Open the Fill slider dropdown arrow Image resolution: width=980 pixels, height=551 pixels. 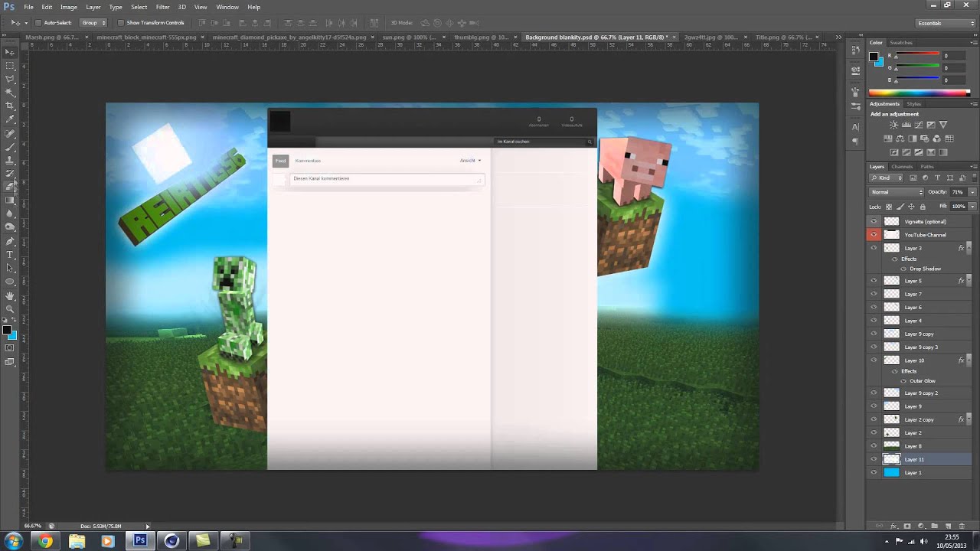[972, 207]
